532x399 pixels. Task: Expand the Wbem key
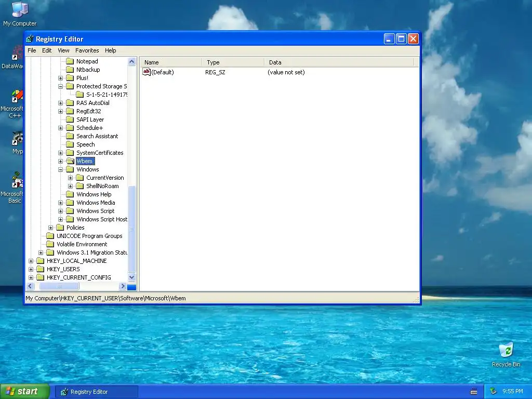coord(60,161)
